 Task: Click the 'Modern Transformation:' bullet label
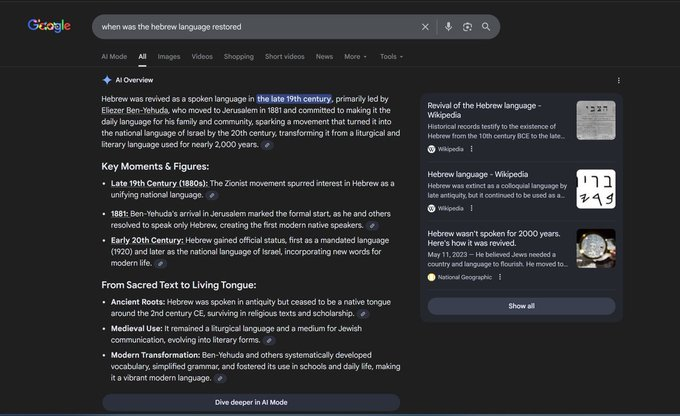click(155, 355)
